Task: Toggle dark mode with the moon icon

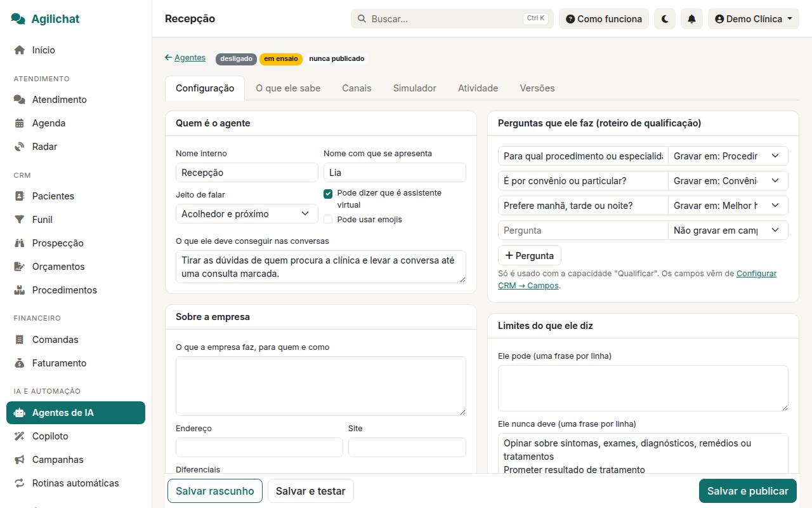Action: click(665, 19)
